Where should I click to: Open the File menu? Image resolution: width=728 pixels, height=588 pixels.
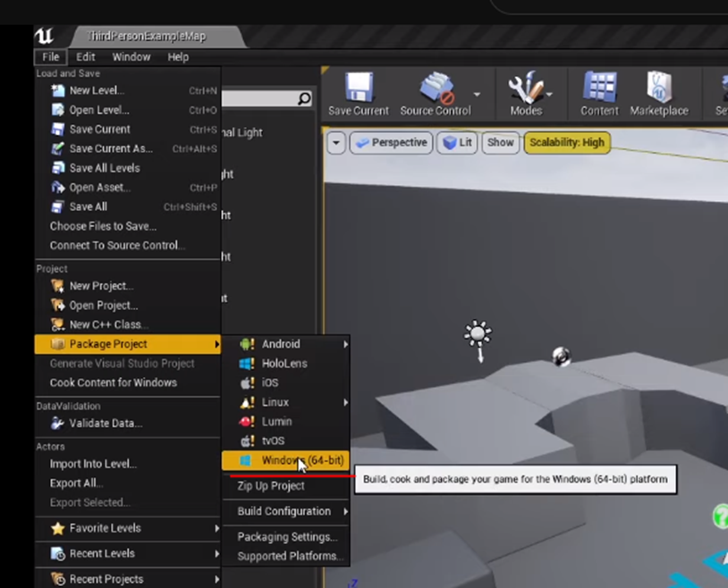51,57
